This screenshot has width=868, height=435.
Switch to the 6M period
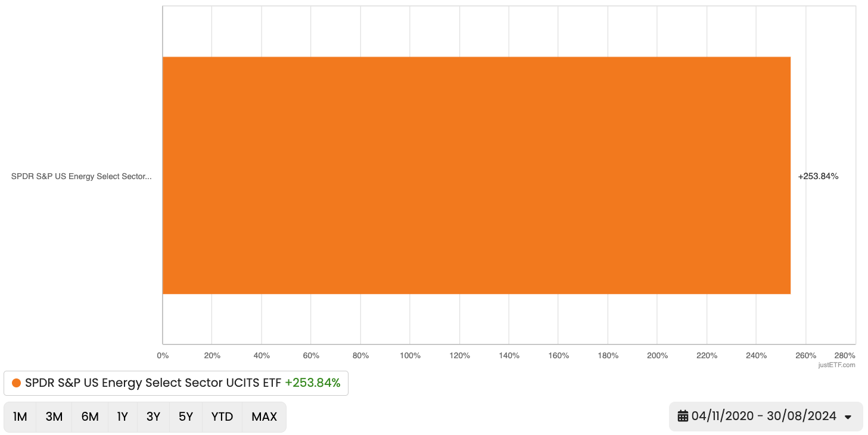[90, 417]
